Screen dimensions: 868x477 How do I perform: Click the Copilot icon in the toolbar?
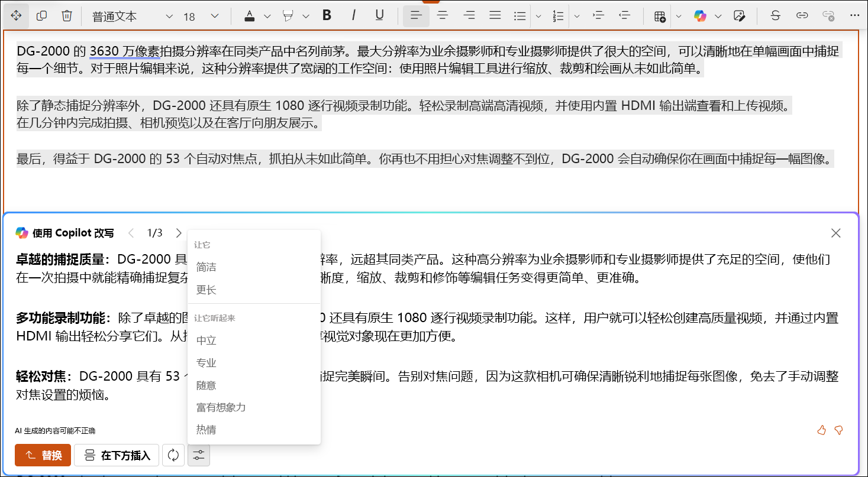(x=700, y=16)
